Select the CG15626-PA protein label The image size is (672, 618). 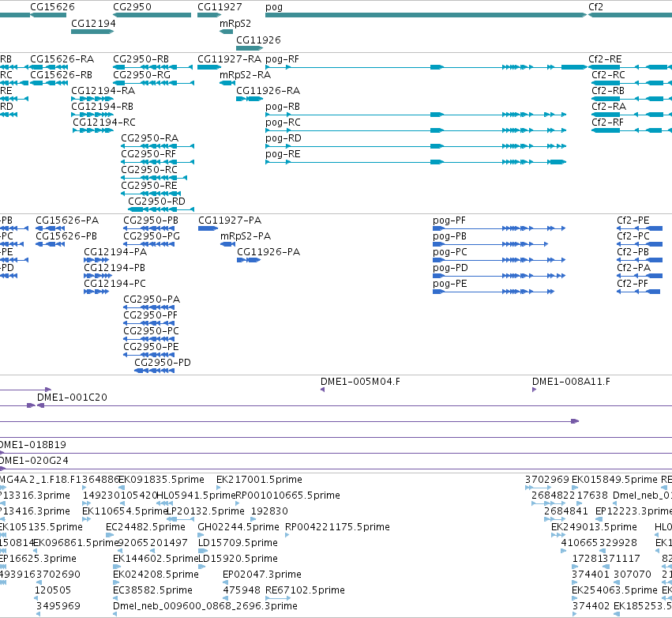(x=67, y=220)
